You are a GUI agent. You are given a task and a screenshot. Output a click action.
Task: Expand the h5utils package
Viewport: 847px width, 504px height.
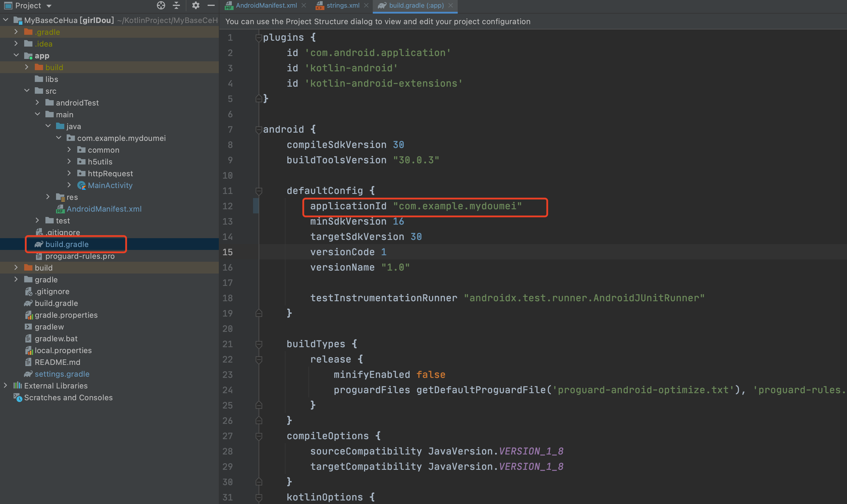click(69, 161)
